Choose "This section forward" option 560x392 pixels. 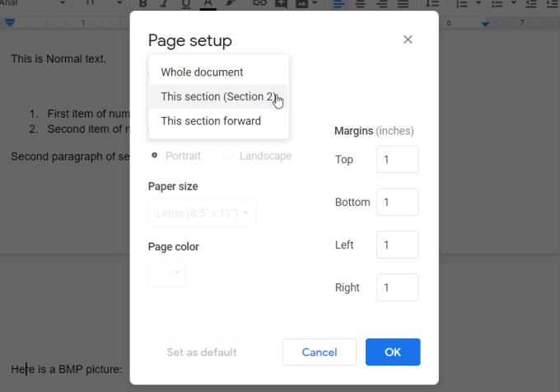pos(211,121)
